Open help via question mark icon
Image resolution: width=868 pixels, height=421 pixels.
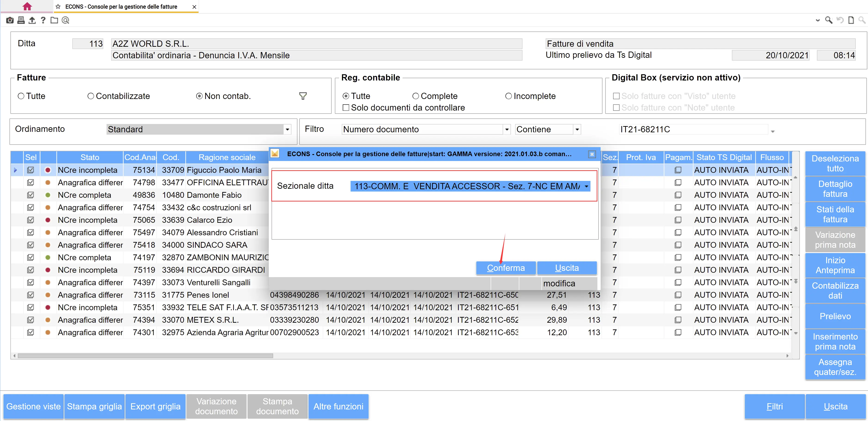pyautogui.click(x=43, y=20)
